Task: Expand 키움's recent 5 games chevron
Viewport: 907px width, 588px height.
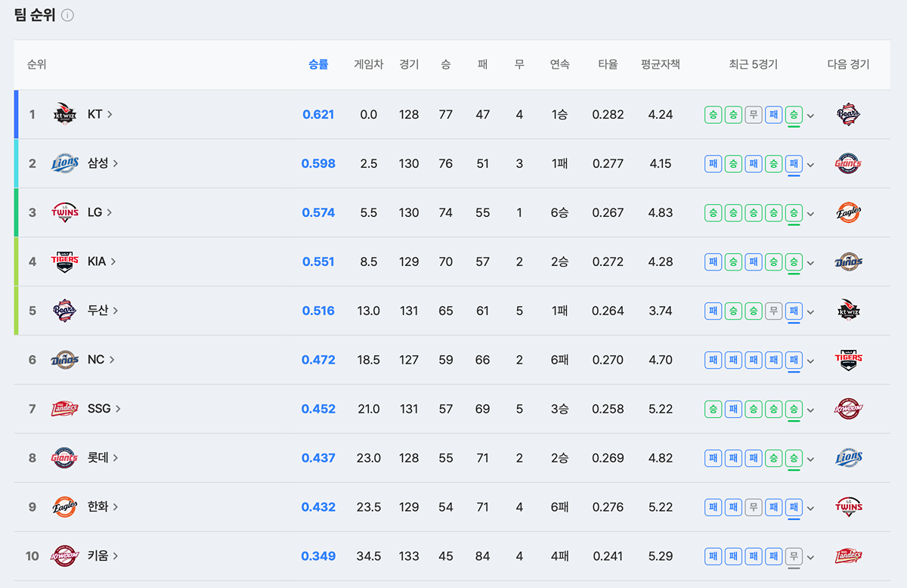Action: pos(810,558)
